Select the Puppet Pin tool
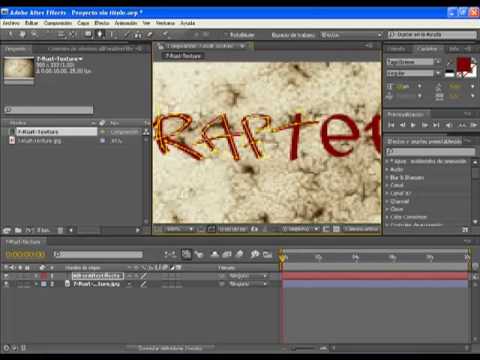Viewport: 480px width, 360px height. coord(165,34)
